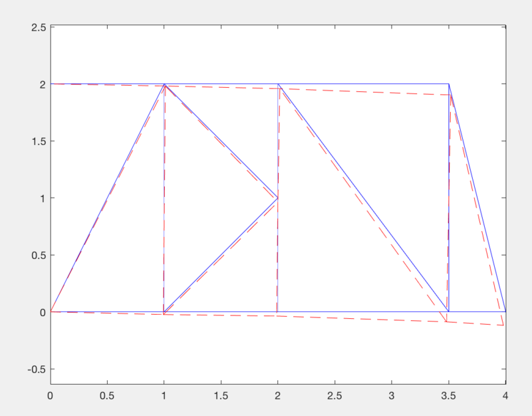Screen dimensions: 532x416
Task: Click the y-axis tick label 1
Action: 43,198
